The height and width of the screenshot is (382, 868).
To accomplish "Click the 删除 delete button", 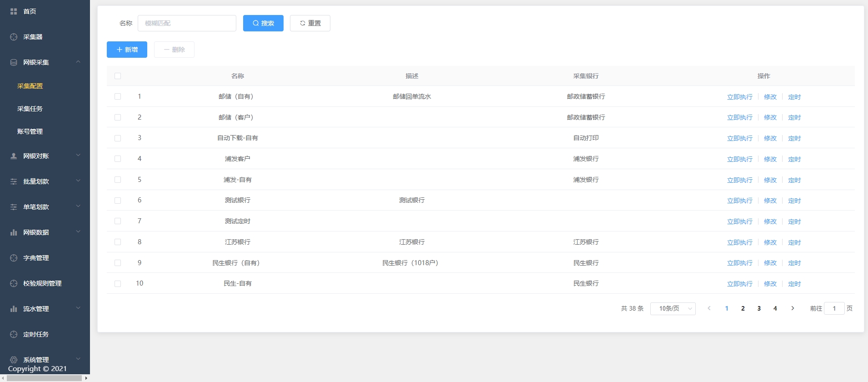I will [174, 50].
